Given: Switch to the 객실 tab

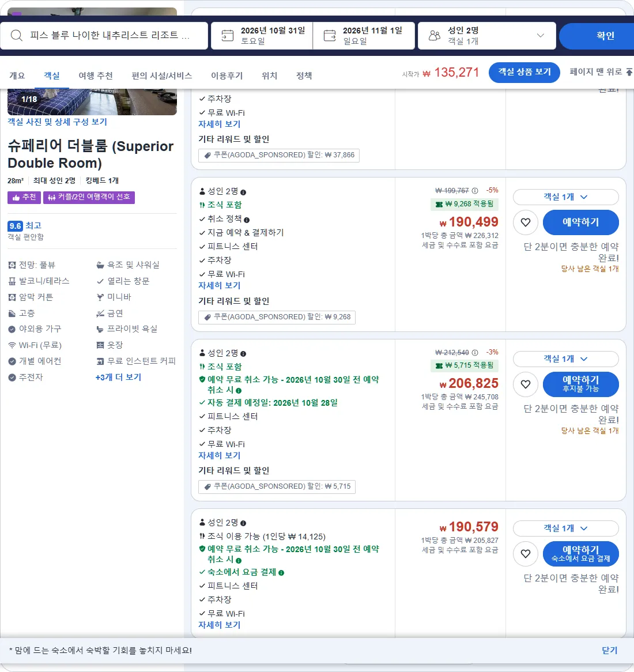Looking at the screenshot, I should (52, 76).
